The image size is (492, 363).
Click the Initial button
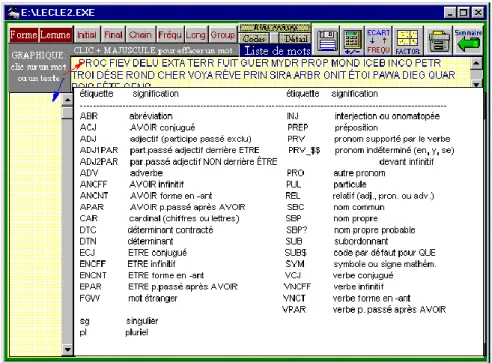(87, 35)
